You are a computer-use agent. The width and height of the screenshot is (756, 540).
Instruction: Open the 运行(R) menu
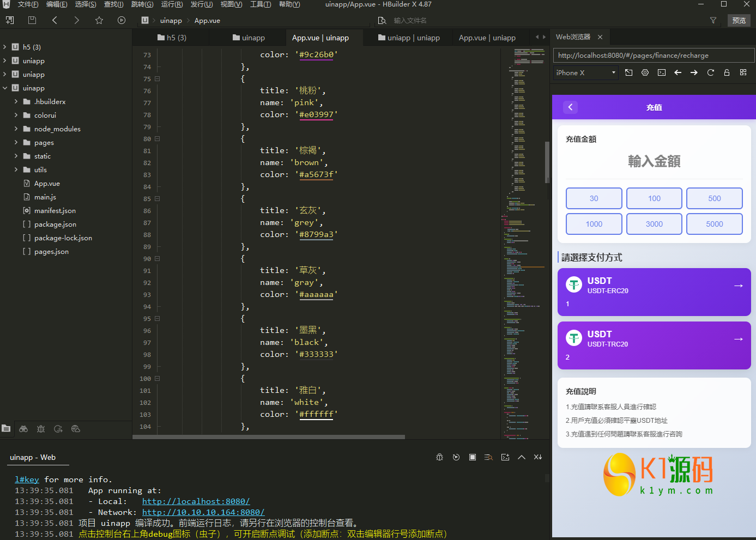(x=172, y=4)
